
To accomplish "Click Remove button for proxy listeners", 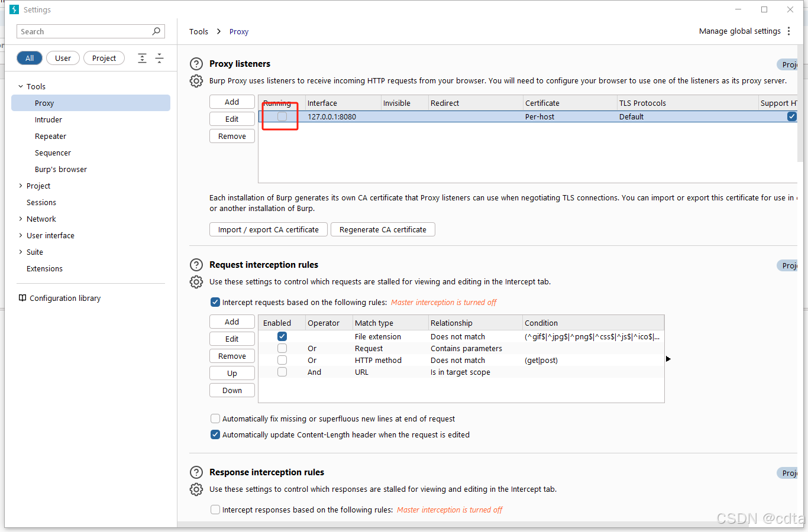I will click(x=232, y=136).
